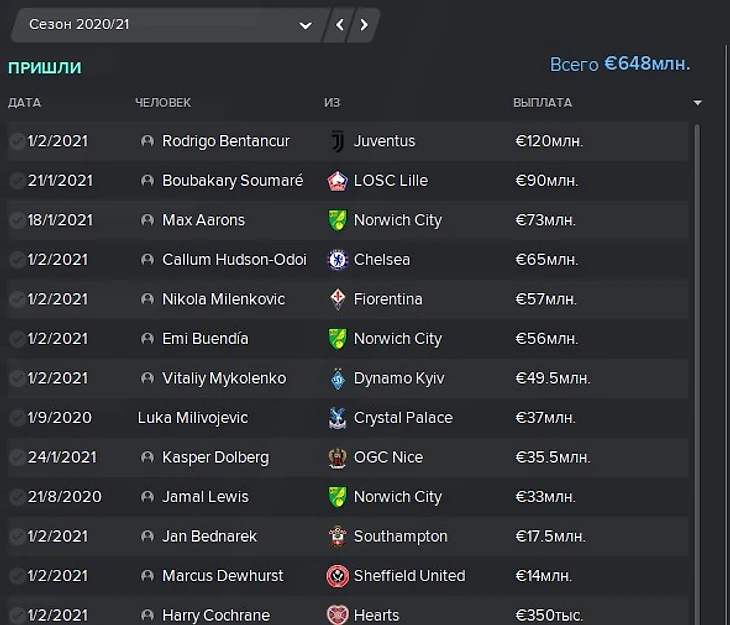Open Max Aarons player profile link

click(203, 220)
